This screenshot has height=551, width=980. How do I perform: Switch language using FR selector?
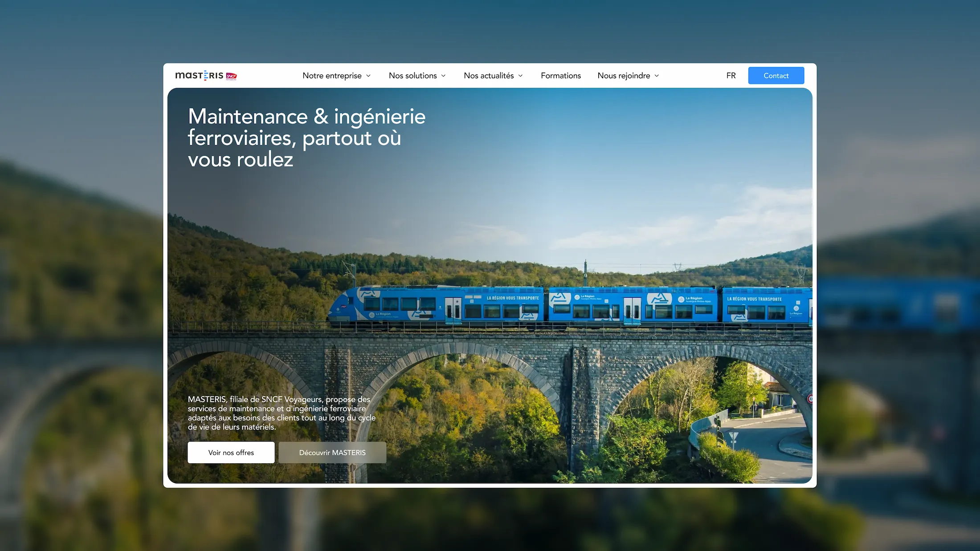click(731, 76)
